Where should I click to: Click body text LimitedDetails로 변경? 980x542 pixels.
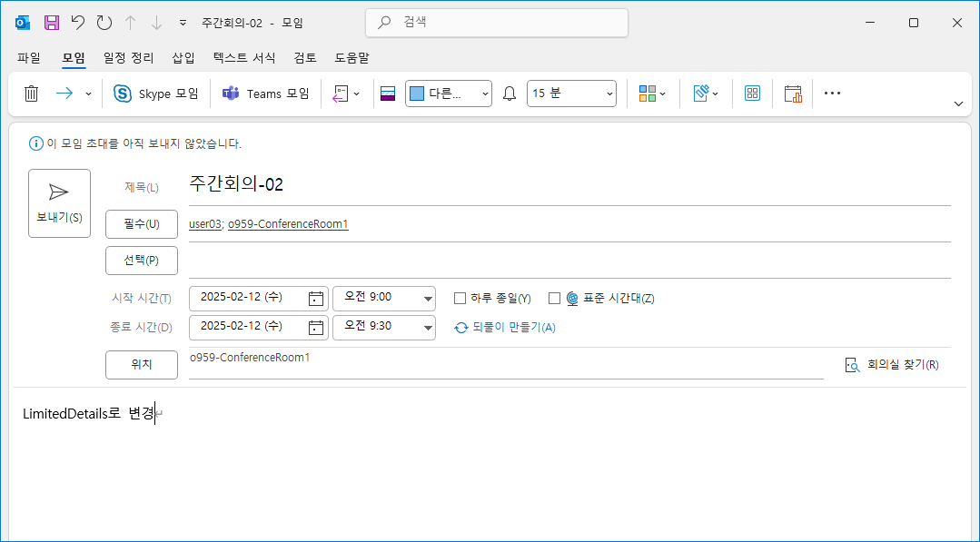(88, 414)
